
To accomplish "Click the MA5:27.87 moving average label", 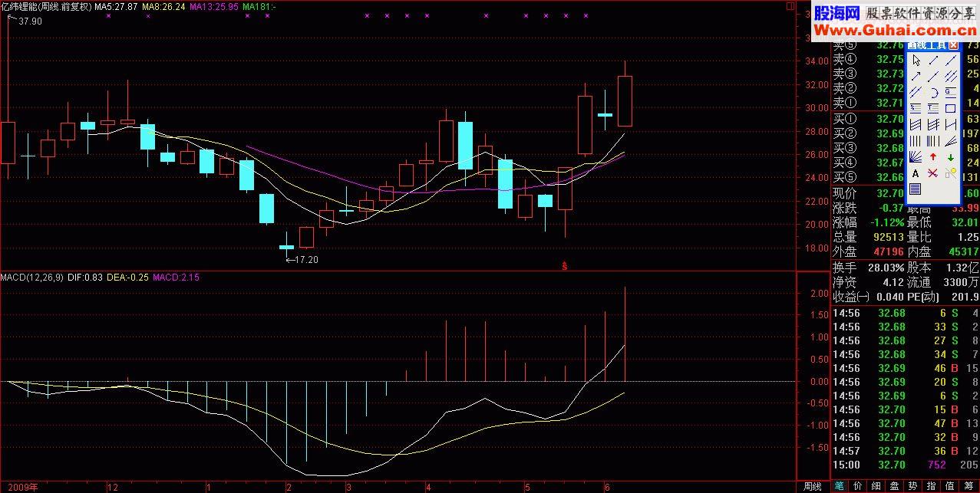I will [x=116, y=6].
